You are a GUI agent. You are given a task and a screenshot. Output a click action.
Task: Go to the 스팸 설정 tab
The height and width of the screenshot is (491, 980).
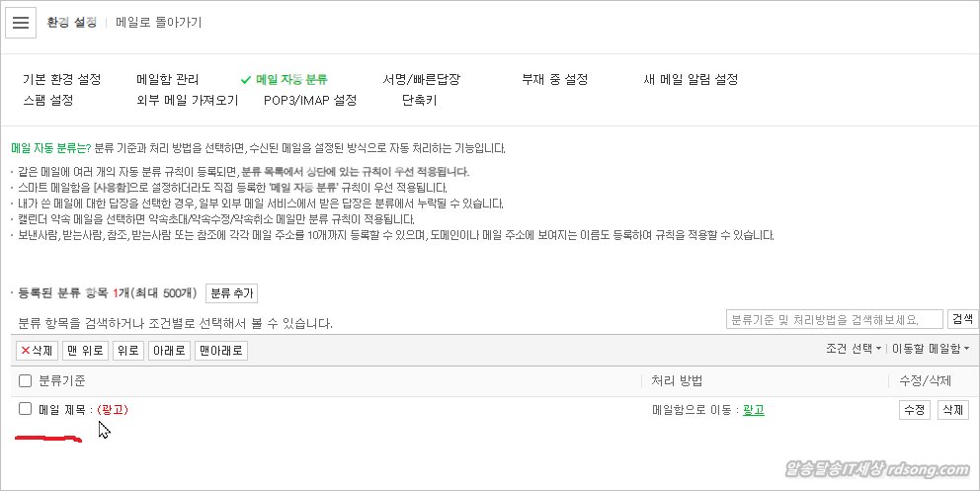pyautogui.click(x=47, y=101)
